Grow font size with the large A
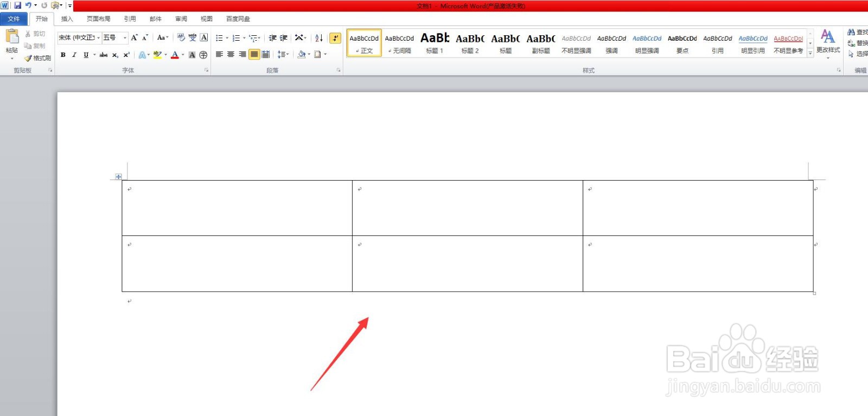The height and width of the screenshot is (416, 868). (x=135, y=37)
